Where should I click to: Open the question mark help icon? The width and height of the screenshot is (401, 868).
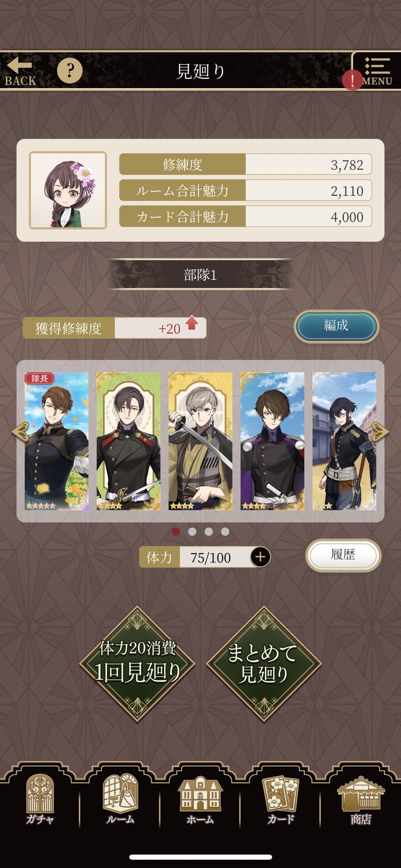70,71
